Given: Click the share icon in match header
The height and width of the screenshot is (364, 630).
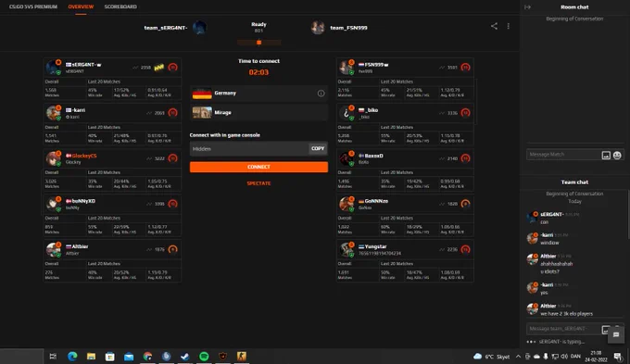Looking at the screenshot, I should point(494,26).
